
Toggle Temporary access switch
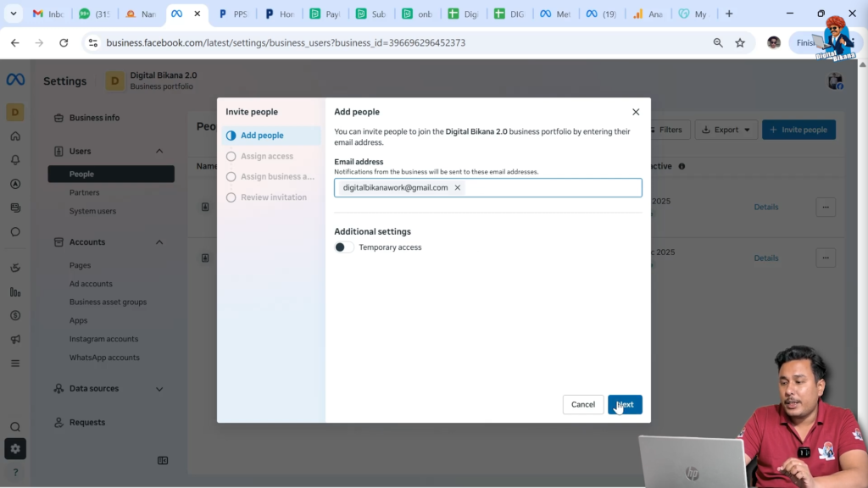coord(344,247)
